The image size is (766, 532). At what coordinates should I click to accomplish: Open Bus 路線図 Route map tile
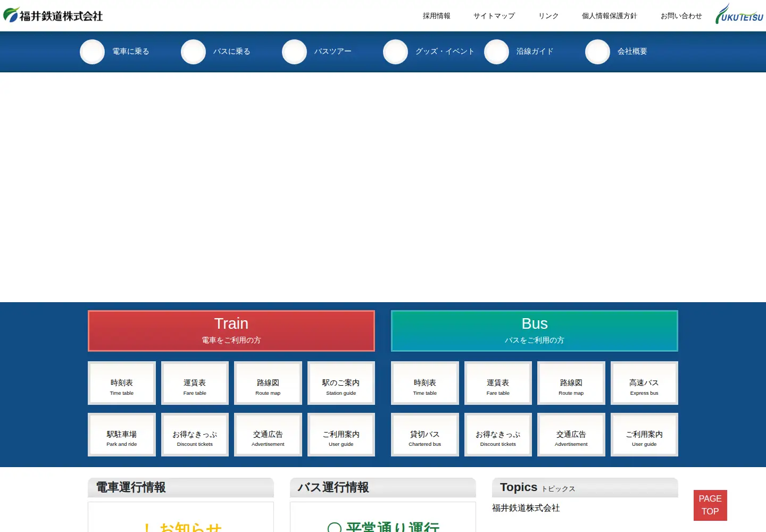pyautogui.click(x=571, y=383)
